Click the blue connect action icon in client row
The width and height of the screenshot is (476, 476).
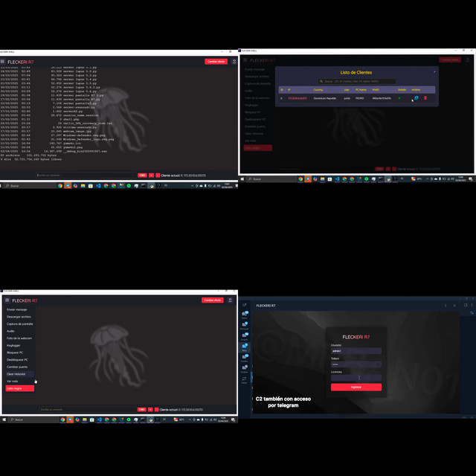(x=416, y=98)
